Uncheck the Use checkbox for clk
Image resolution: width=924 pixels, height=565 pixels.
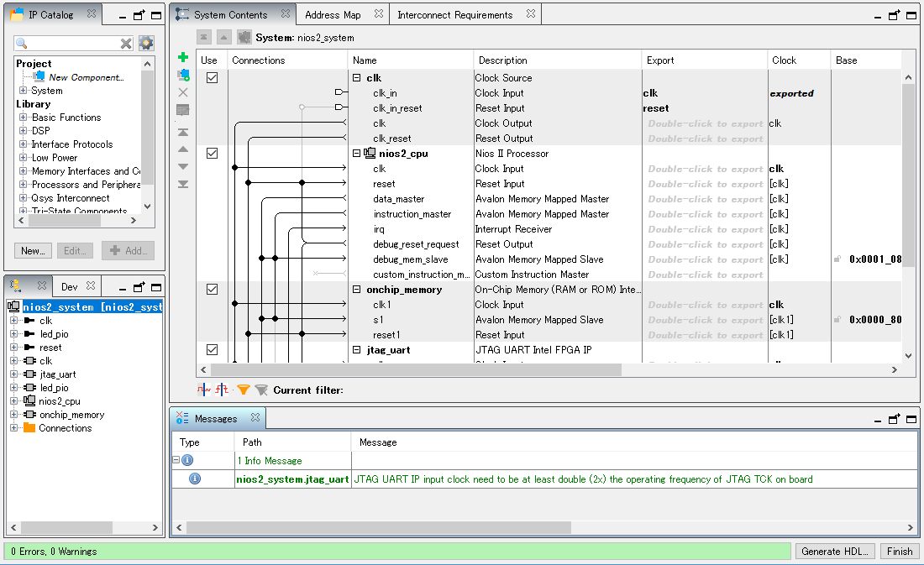[x=212, y=78]
